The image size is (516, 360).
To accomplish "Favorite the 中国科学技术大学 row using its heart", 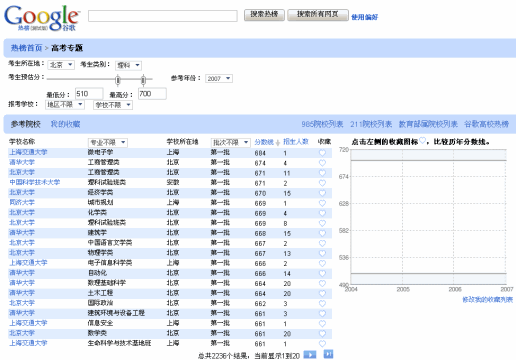I will click(x=322, y=183).
